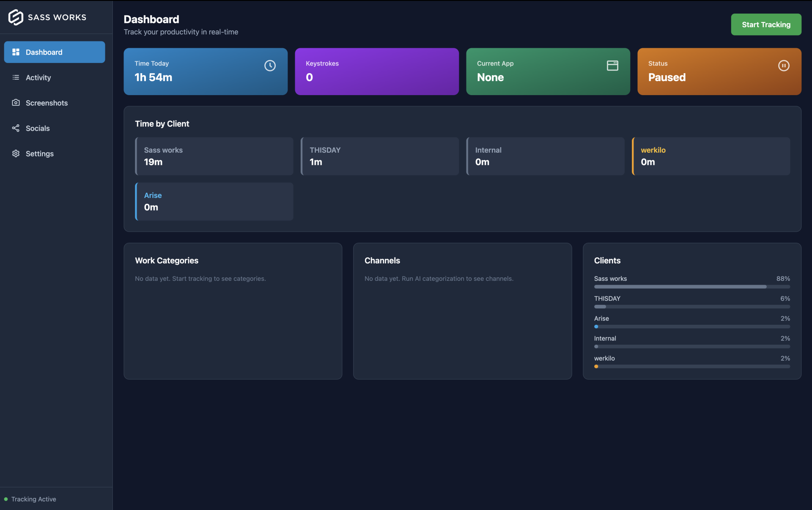Go to the Screenshots section
Image resolution: width=812 pixels, height=510 pixels.
[47, 103]
